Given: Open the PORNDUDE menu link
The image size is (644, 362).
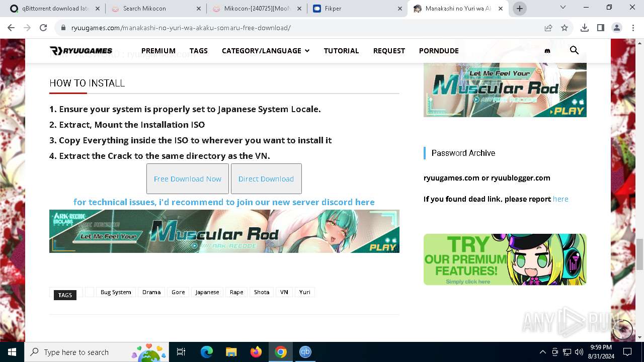Looking at the screenshot, I should pyautogui.click(x=439, y=51).
